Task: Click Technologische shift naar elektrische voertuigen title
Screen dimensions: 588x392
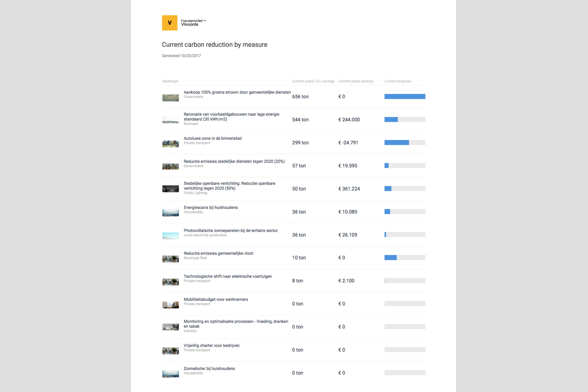Action: pyautogui.click(x=227, y=276)
